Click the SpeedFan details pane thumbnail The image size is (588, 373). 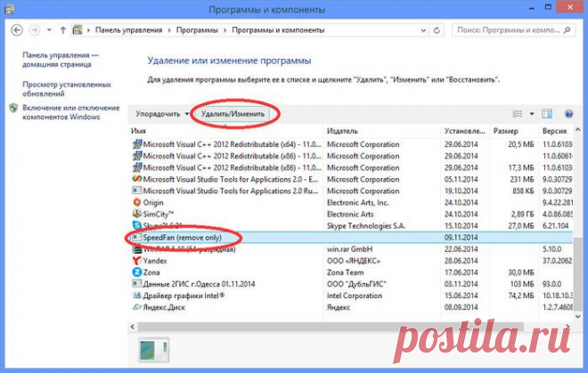tap(154, 350)
